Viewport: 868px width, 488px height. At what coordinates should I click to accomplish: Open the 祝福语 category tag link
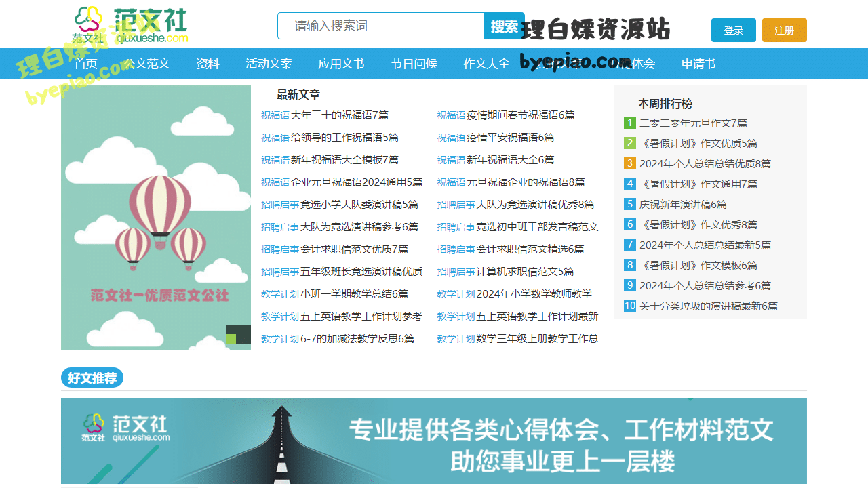(274, 115)
